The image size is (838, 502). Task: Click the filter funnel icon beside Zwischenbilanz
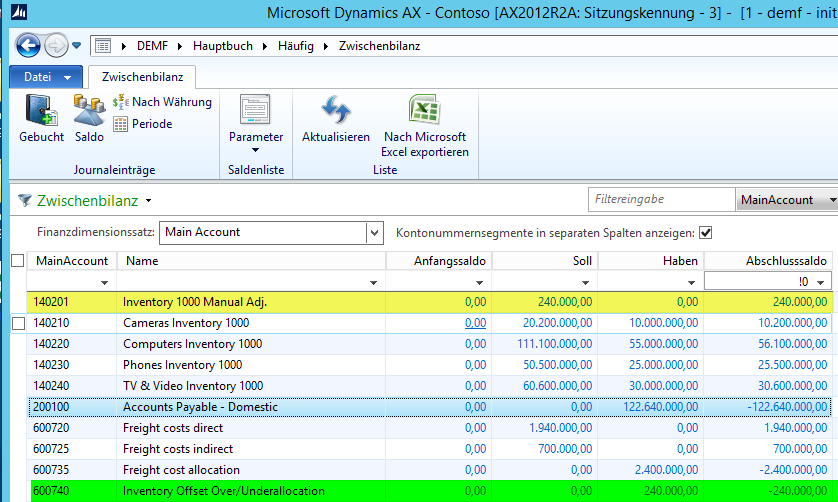(24, 200)
